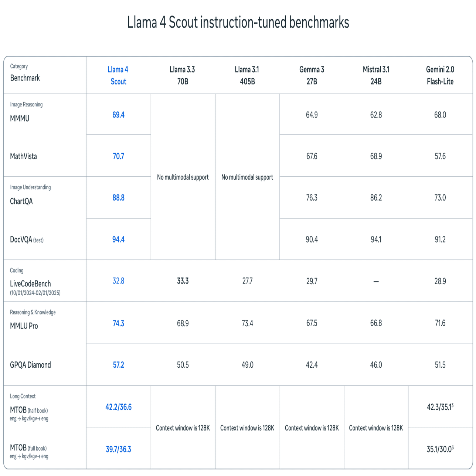Select the 42.2/36.6 MTOB half book score

118,407
